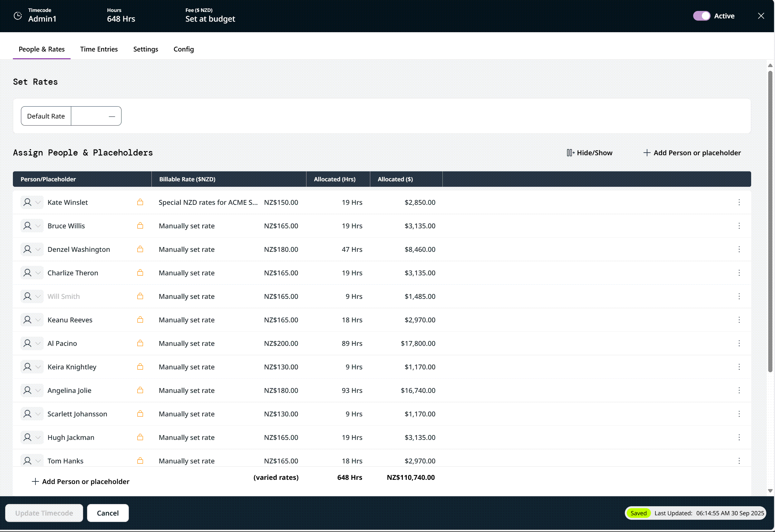
Task: Open three-dot menu for Bruce Willis row
Action: pyautogui.click(x=739, y=226)
